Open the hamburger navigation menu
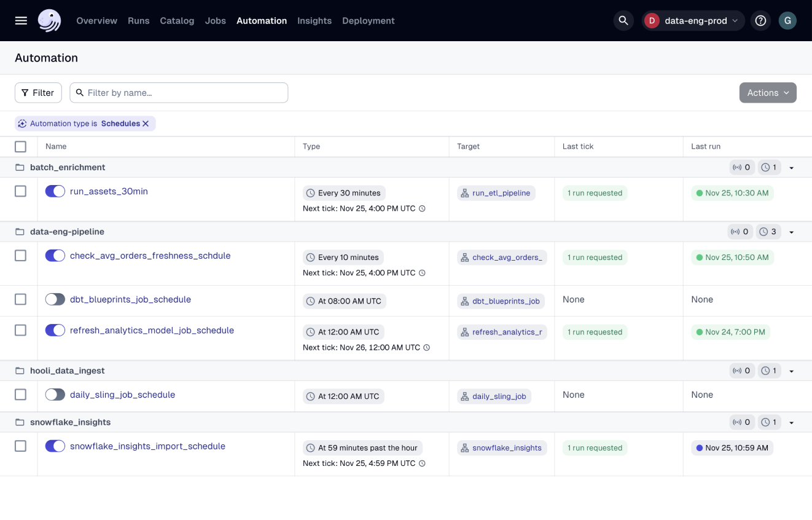Screen dimensions: 812x520 point(20,20)
